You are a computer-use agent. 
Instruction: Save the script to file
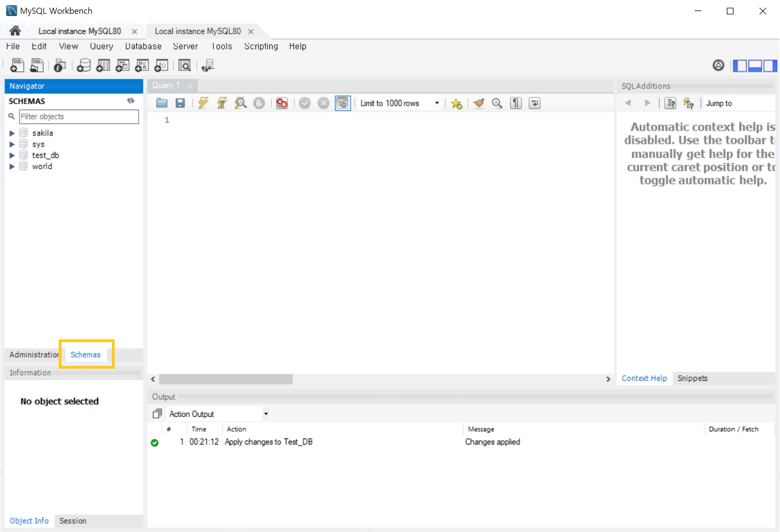(180, 103)
